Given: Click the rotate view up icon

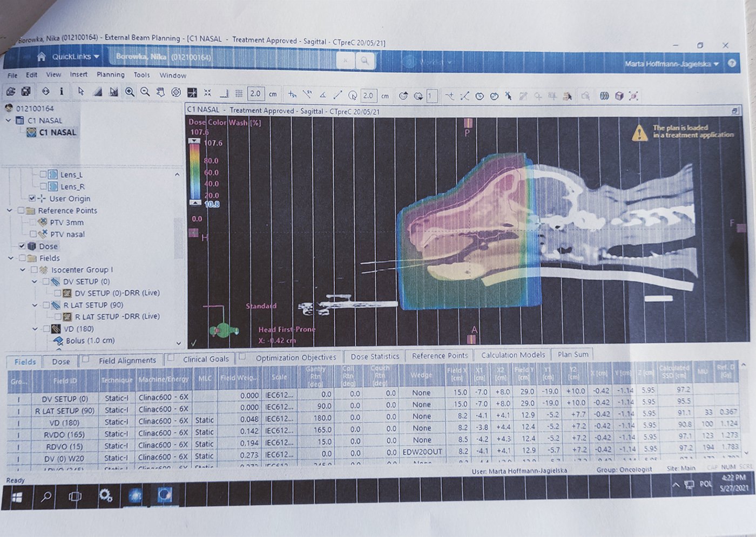Looking at the screenshot, I should [x=403, y=96].
